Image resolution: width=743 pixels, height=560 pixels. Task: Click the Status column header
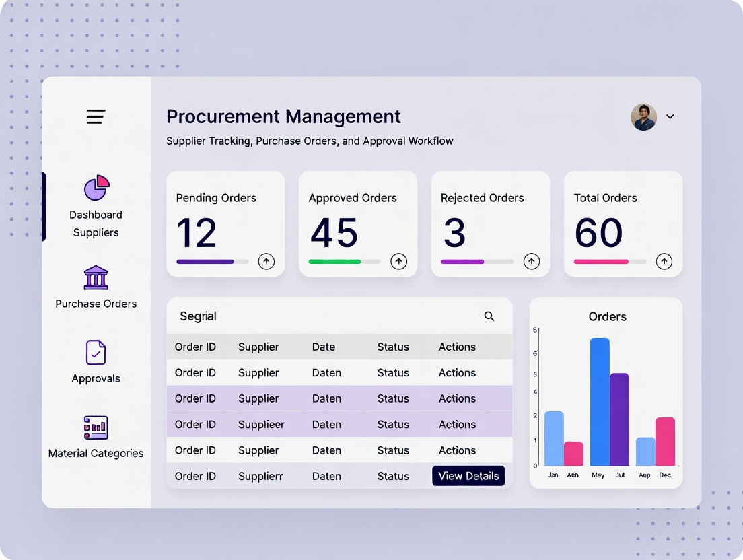coord(393,347)
